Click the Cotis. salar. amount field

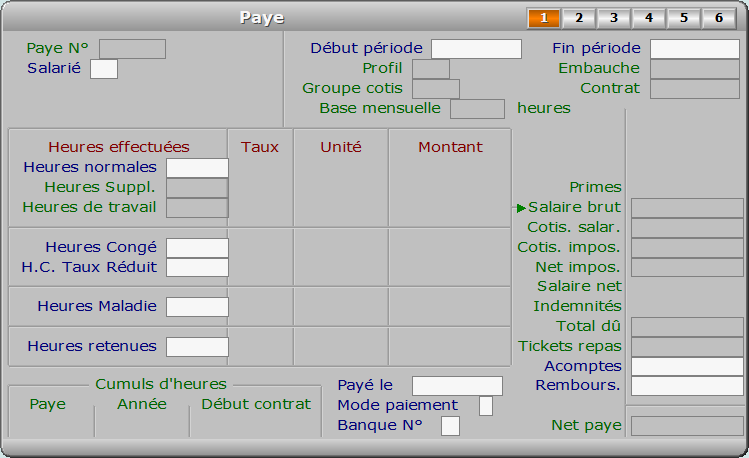pos(687,228)
